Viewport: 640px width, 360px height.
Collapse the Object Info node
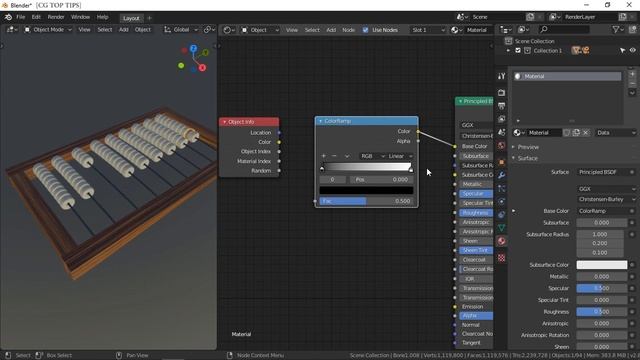[224, 122]
